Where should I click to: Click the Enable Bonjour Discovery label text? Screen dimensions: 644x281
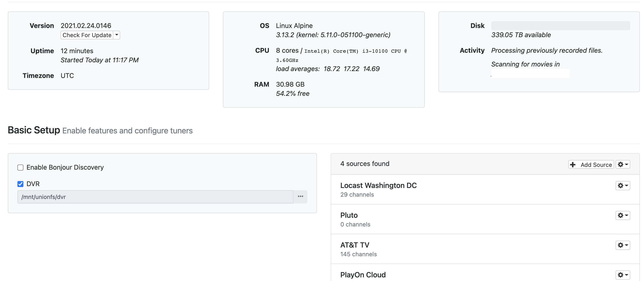(x=65, y=167)
